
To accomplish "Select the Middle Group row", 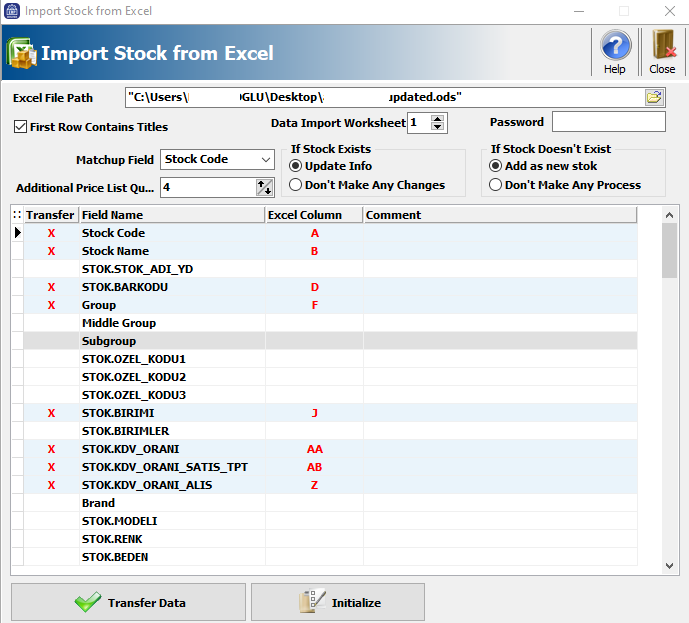I will point(330,323).
